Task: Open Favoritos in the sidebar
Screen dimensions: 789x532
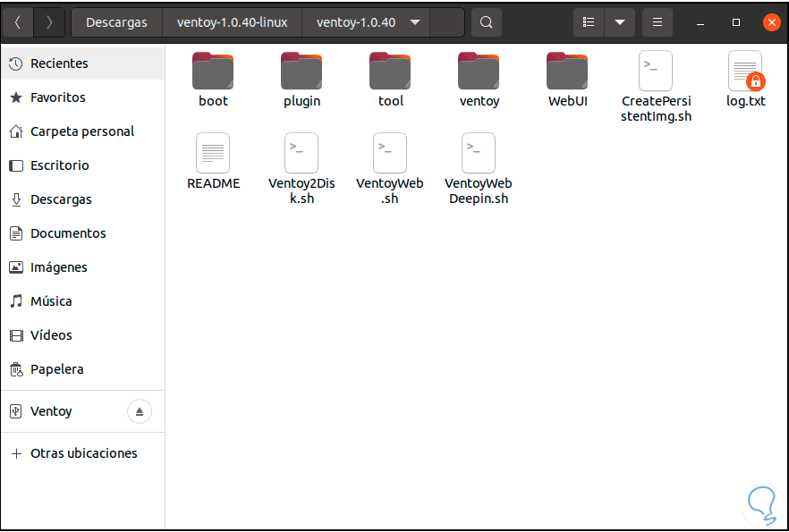Action: tap(83, 97)
